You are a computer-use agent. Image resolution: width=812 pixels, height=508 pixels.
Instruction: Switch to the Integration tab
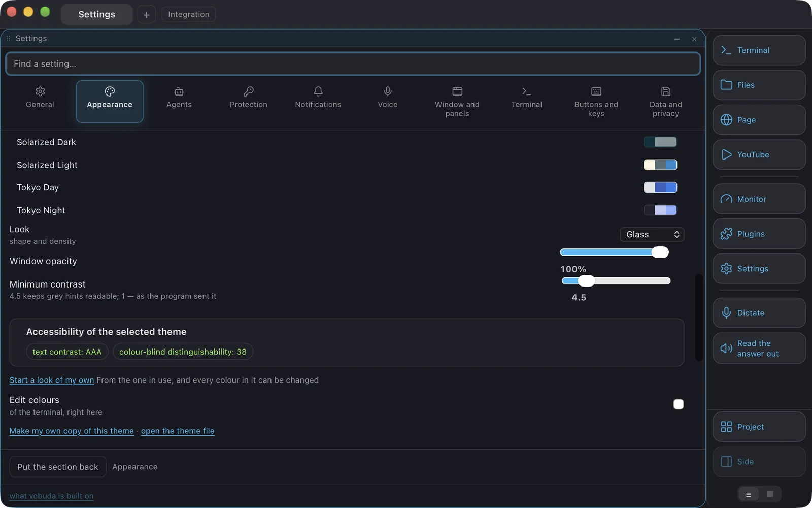point(189,14)
